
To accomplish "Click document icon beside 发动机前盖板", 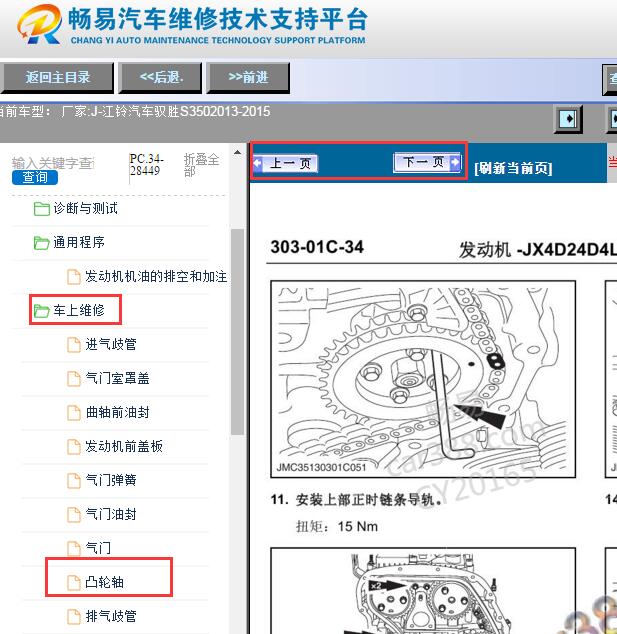I will click(74, 447).
